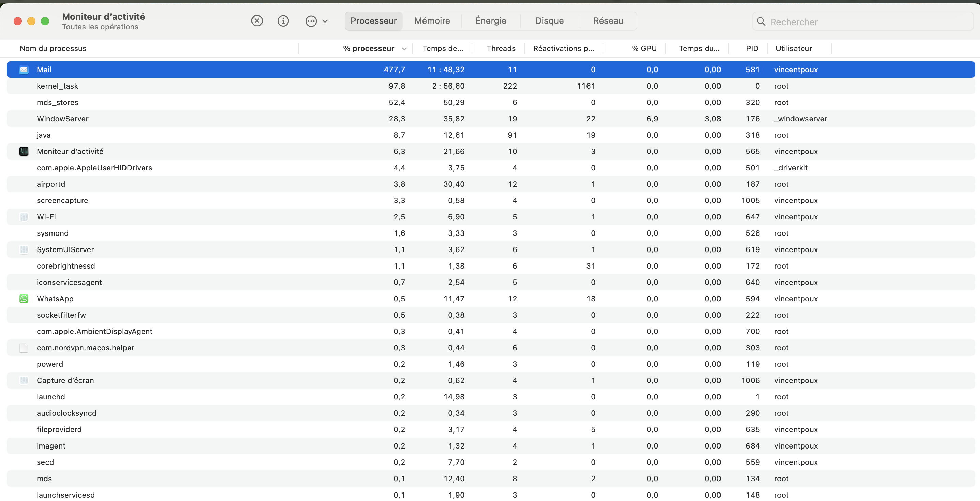The height and width of the screenshot is (501, 980).
Task: Sort by Nom du processus column
Action: coord(53,49)
